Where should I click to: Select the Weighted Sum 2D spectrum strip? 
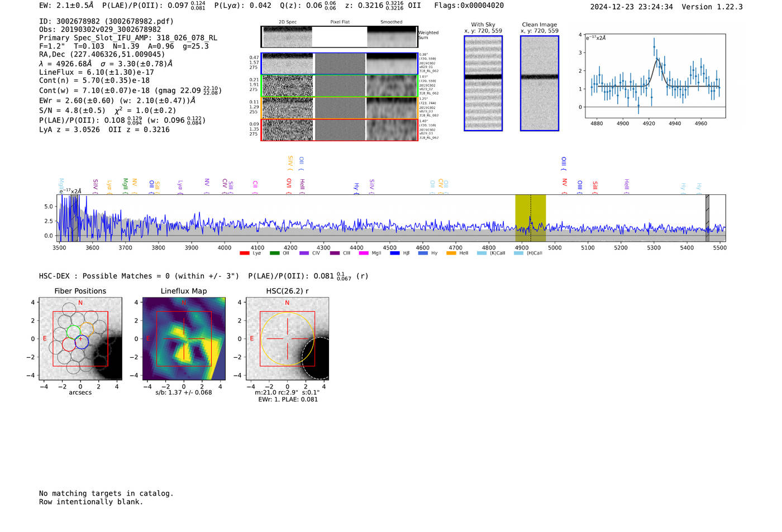point(339,37)
